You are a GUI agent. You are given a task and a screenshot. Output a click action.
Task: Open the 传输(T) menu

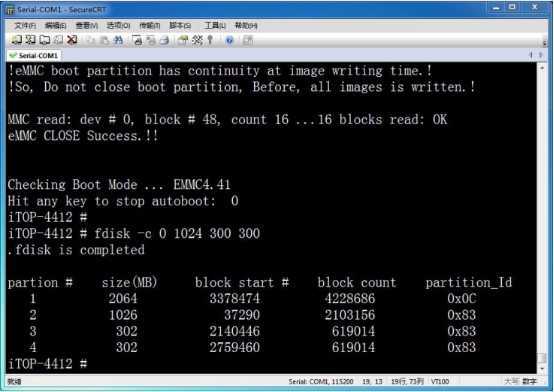150,25
